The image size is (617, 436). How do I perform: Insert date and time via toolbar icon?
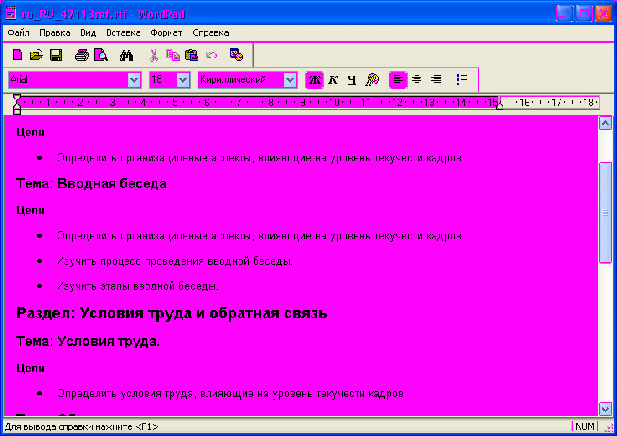point(236,54)
